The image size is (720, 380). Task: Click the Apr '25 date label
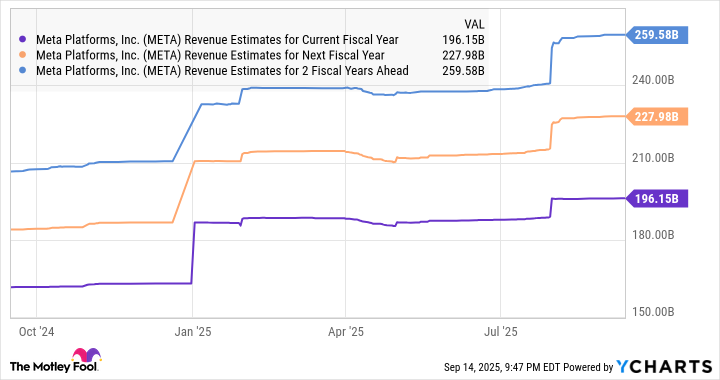tap(346, 332)
